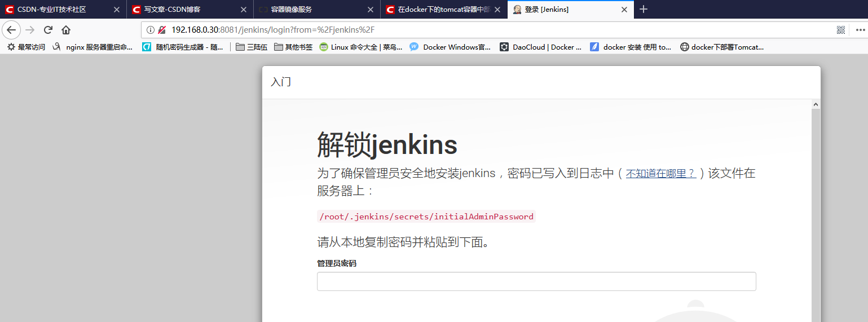Open the 随机密码生成器 bookmark
The width and height of the screenshot is (868, 322).
[183, 47]
